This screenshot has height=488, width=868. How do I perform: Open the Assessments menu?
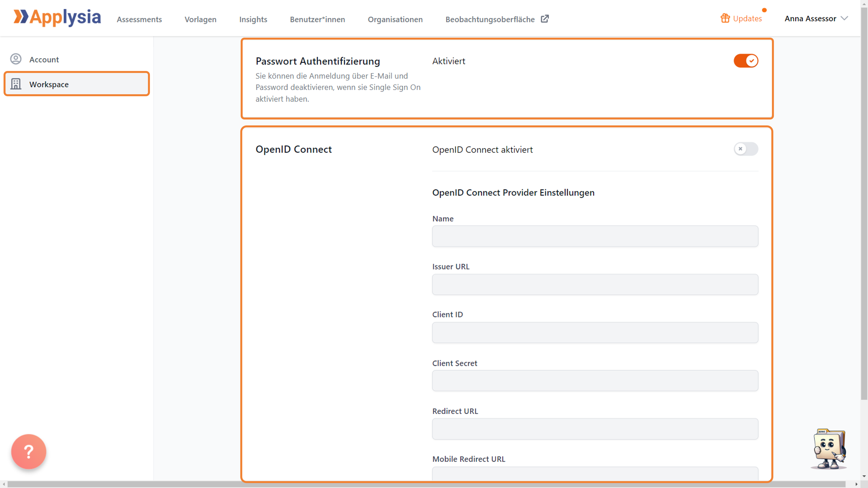(x=139, y=19)
